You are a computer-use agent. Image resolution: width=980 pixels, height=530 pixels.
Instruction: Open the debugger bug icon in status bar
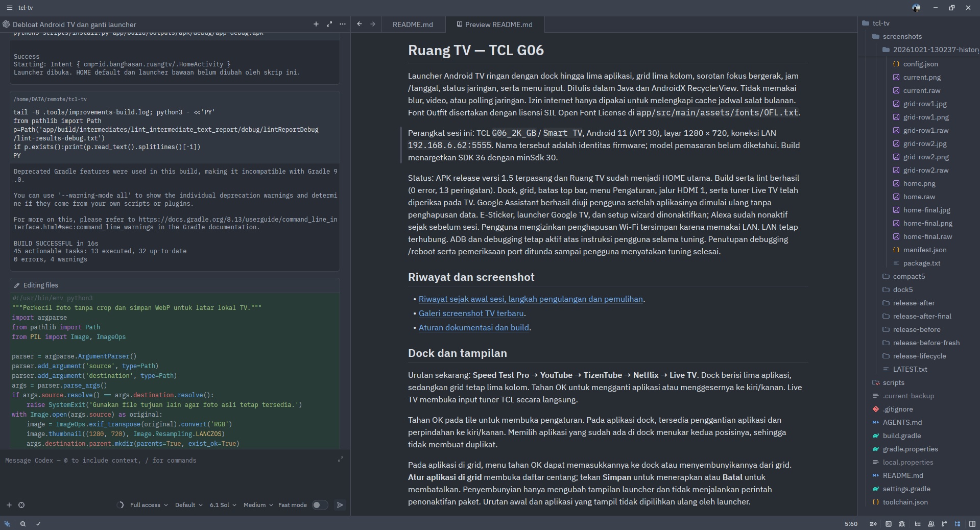(x=902, y=523)
